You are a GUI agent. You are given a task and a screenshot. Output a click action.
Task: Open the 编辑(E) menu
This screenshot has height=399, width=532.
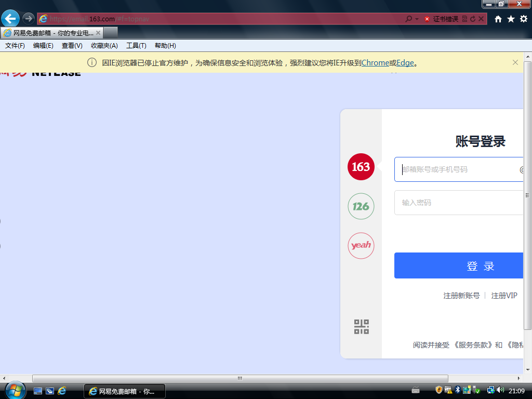point(43,46)
